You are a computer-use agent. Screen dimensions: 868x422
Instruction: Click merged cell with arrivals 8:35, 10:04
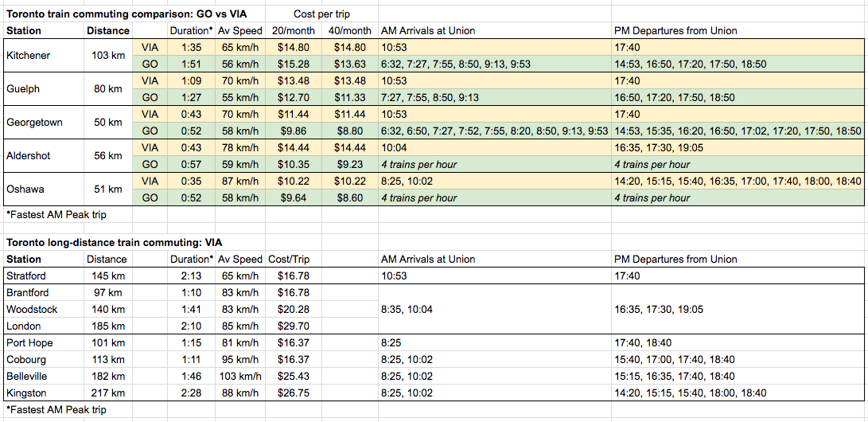[x=494, y=309]
